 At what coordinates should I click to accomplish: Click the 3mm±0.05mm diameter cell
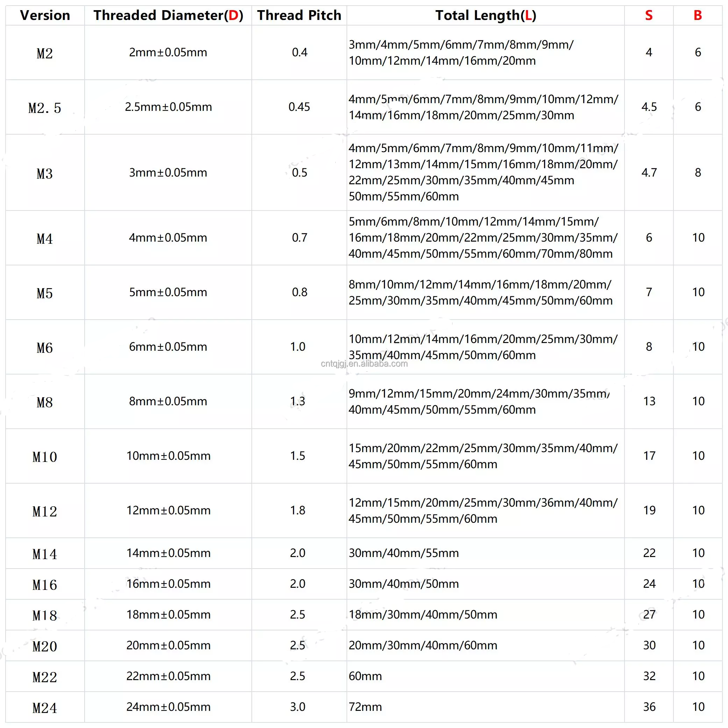[x=168, y=173]
